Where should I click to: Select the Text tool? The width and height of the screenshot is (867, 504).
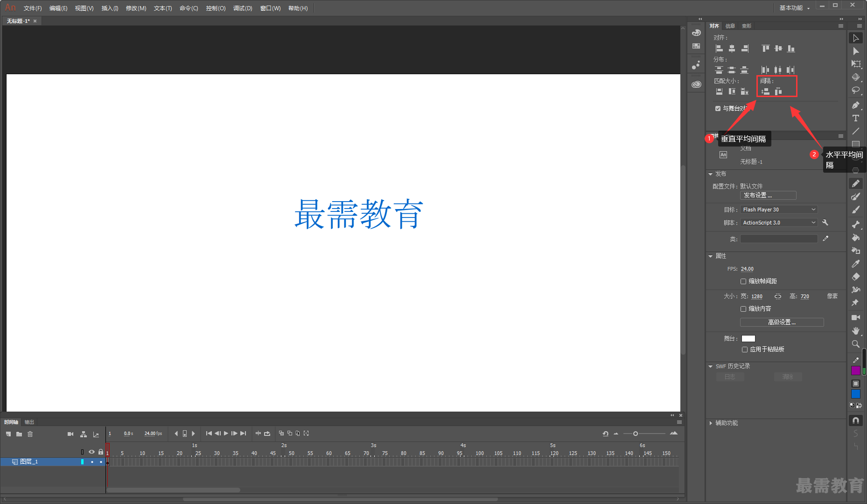[x=856, y=118]
